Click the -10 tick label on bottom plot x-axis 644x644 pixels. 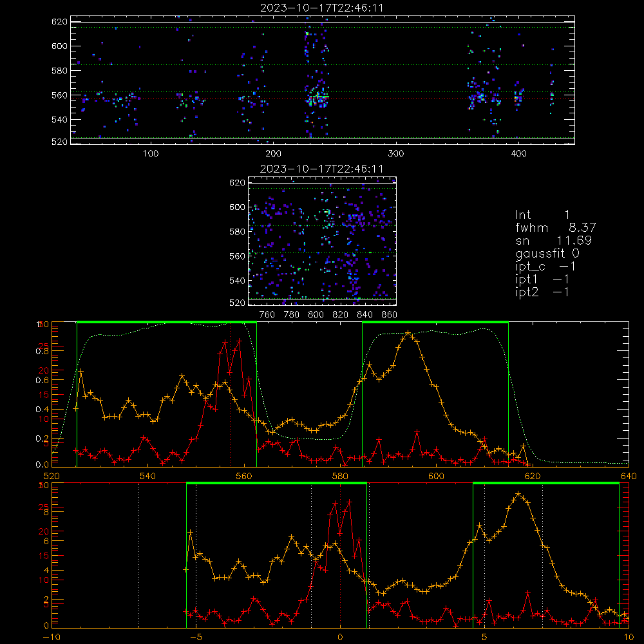click(x=52, y=638)
